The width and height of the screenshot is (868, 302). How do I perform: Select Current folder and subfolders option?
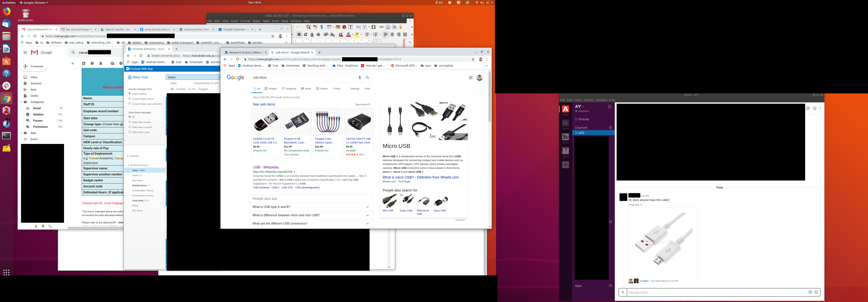129,104
